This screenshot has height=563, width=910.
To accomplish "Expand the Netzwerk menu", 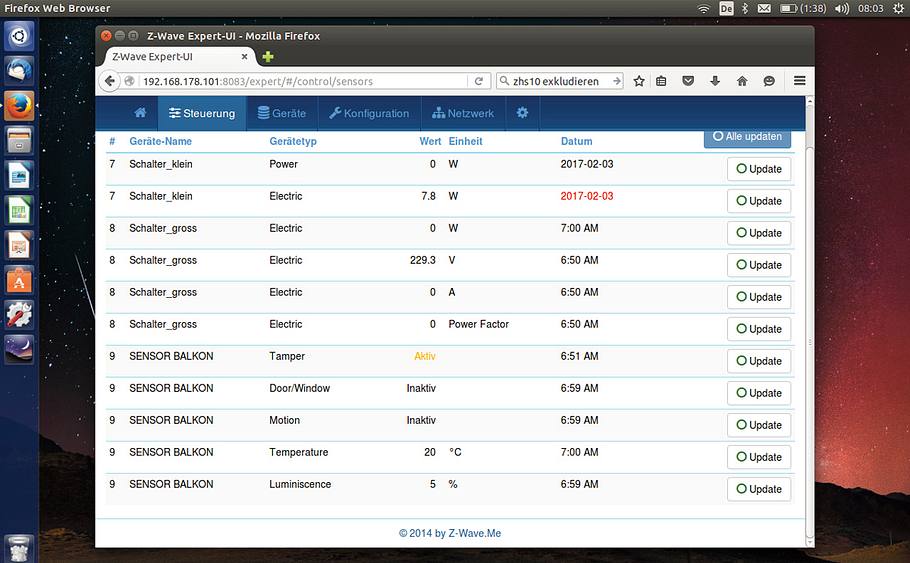I will point(463,113).
